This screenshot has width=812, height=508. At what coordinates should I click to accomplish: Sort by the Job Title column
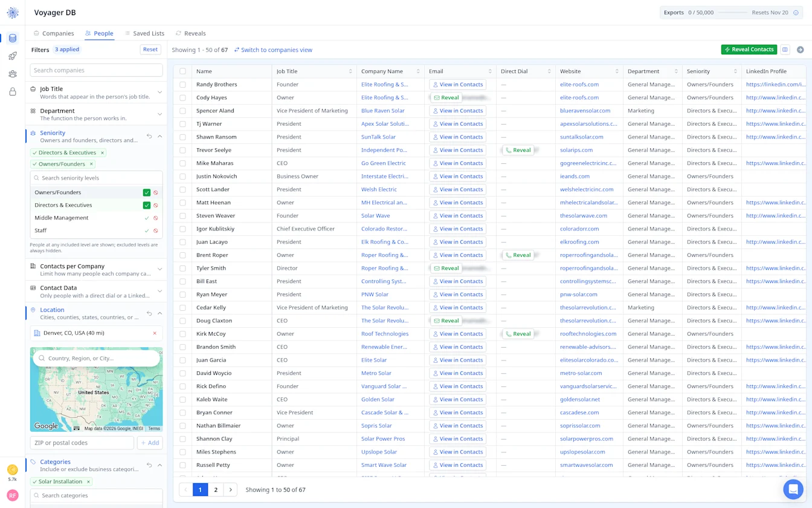[350, 71]
